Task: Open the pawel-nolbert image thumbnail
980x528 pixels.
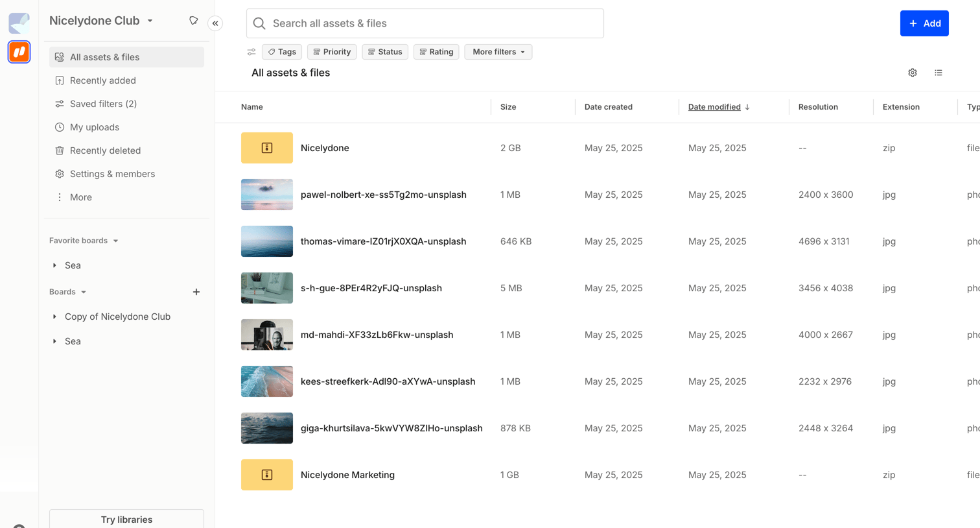Action: click(267, 195)
